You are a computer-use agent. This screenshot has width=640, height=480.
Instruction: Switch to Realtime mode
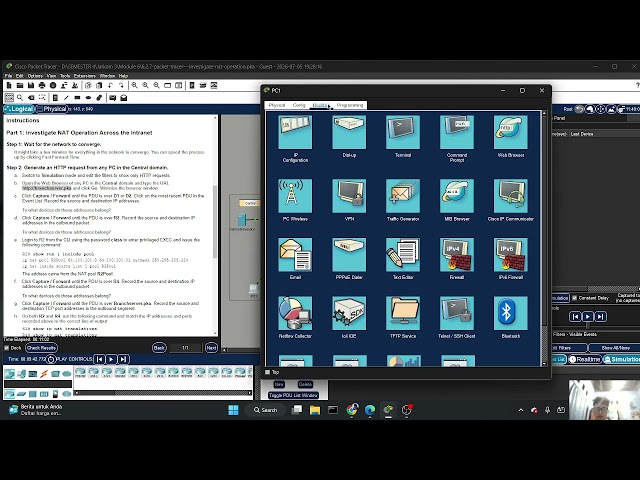pos(585,359)
